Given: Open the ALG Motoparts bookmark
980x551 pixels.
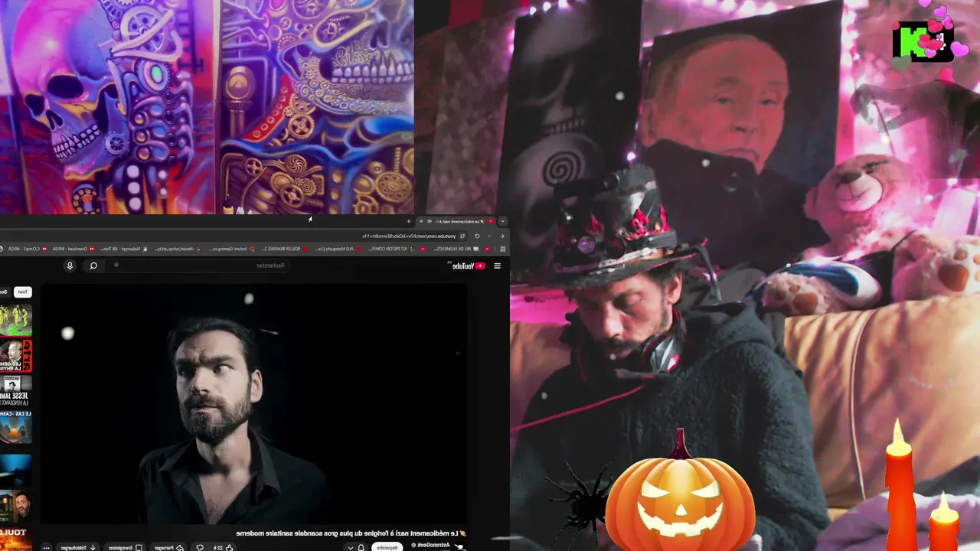Looking at the screenshot, I should coord(337,249).
